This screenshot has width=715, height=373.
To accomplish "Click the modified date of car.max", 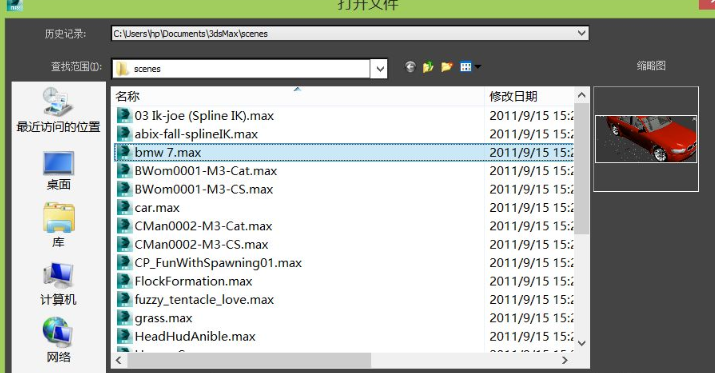I will click(531, 208).
